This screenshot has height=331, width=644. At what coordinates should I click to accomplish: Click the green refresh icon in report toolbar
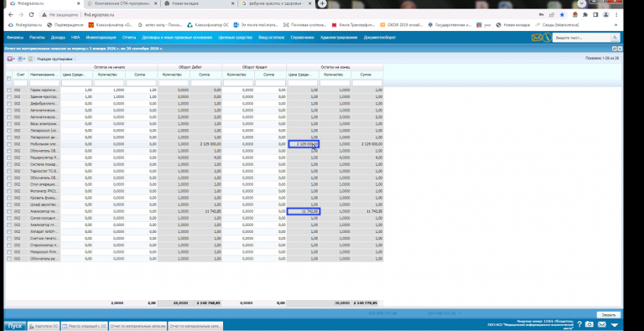[x=30, y=59]
